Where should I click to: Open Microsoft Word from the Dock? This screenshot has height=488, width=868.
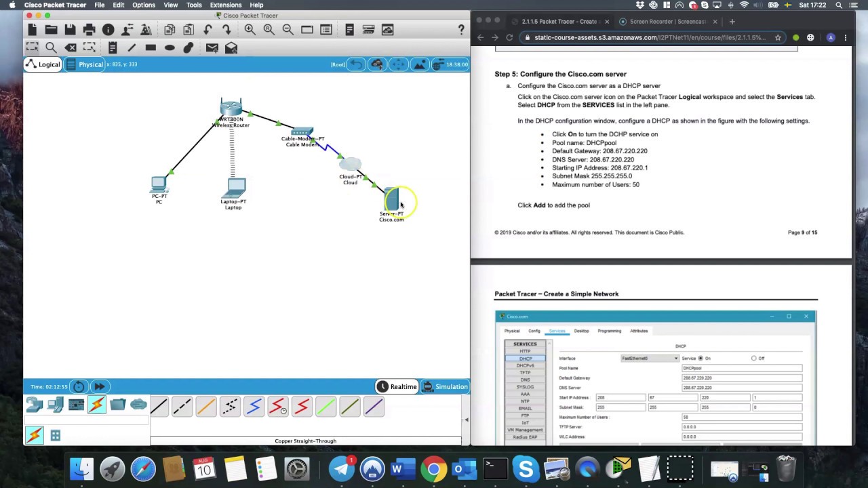tap(402, 468)
